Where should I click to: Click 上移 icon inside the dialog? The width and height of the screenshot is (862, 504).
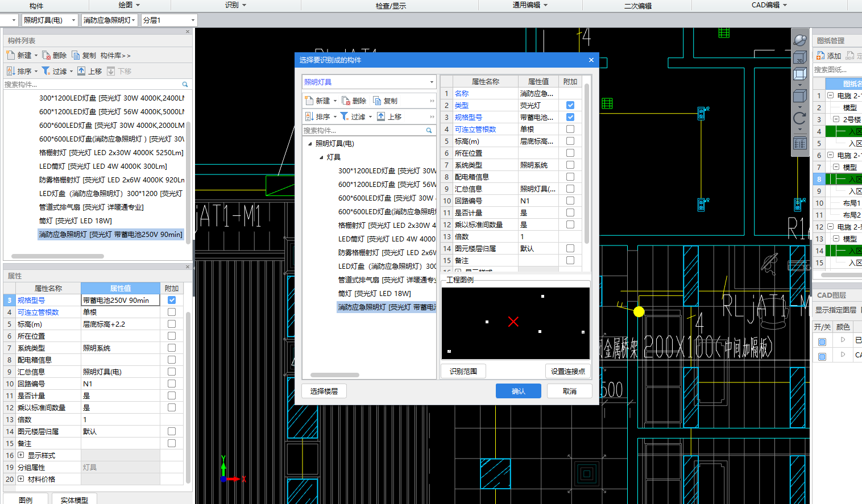pyautogui.click(x=381, y=116)
